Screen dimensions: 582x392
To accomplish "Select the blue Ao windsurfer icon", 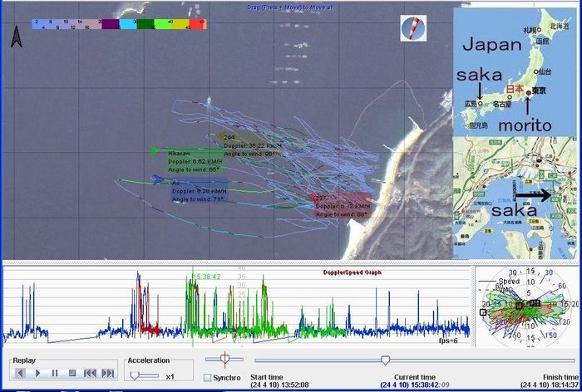I will tap(157, 178).
